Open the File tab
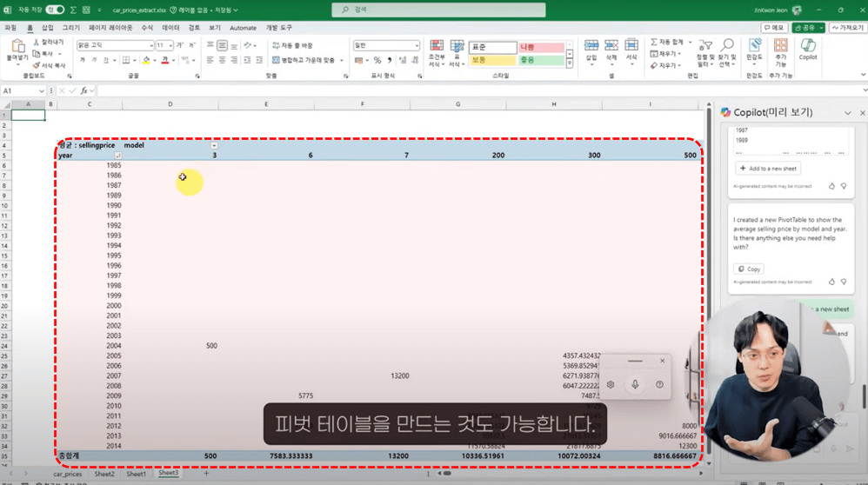 coord(10,28)
